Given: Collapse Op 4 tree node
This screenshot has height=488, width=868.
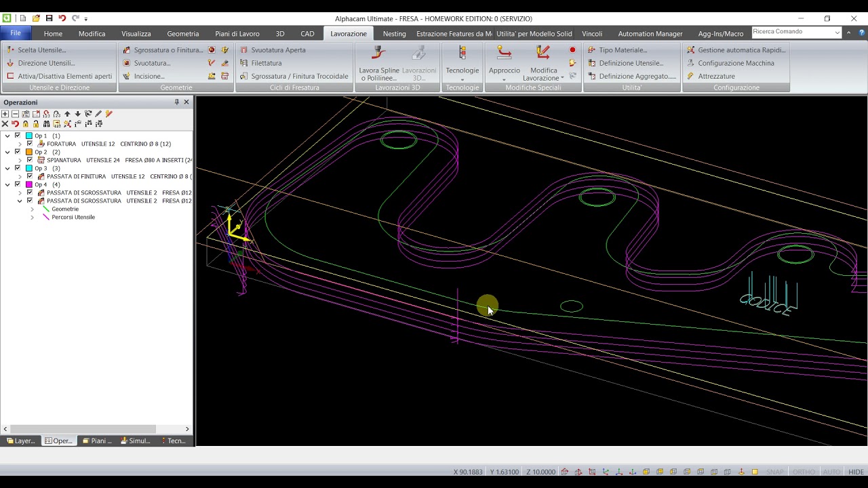Looking at the screenshot, I should click(x=7, y=184).
